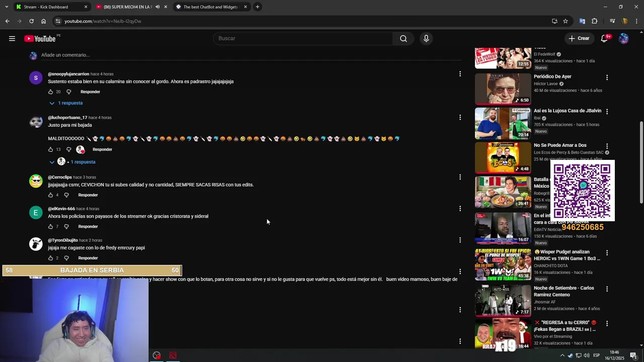The height and width of the screenshot is (362, 644).
Task: Dislike the @snoopylujancarrion comment
Action: point(69,92)
